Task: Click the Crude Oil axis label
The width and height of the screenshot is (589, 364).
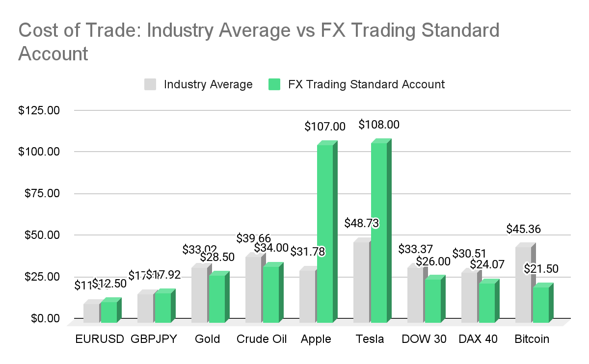Action: click(x=262, y=339)
